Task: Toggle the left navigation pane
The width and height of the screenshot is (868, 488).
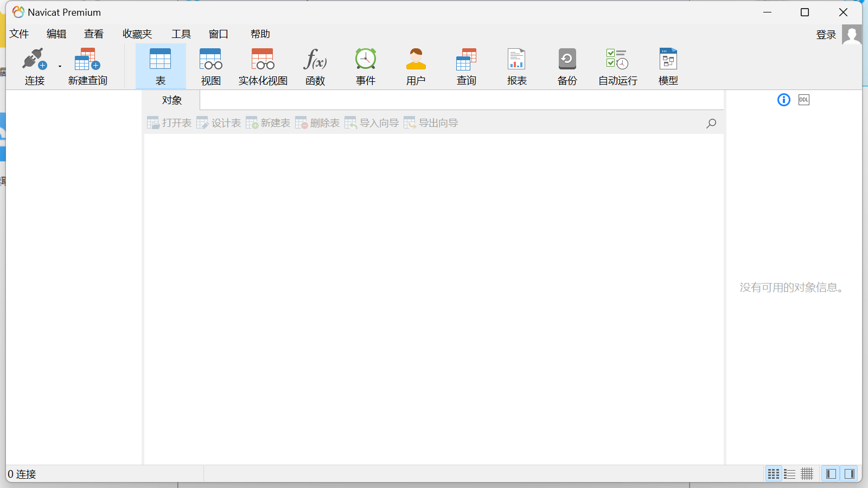Action: pyautogui.click(x=831, y=474)
